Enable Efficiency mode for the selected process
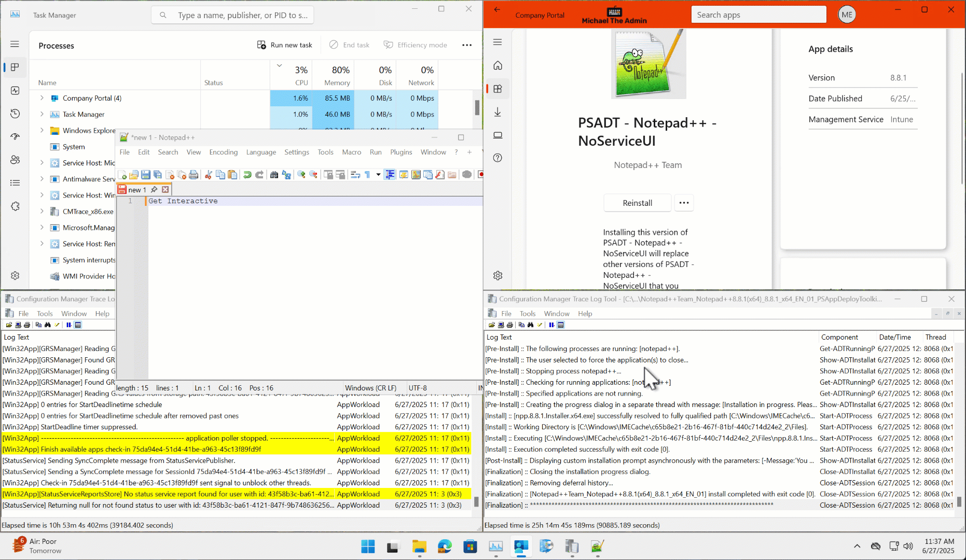 coord(416,45)
